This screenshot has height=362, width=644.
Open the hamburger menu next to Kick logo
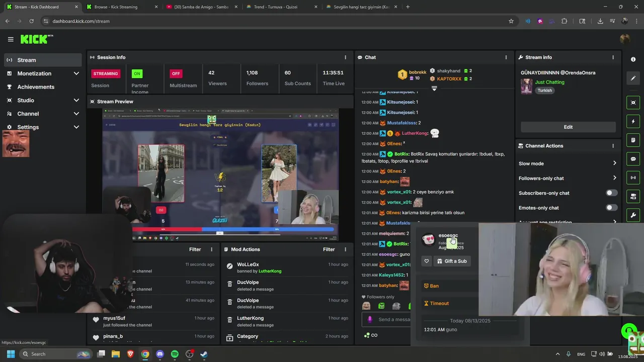pyautogui.click(x=11, y=39)
